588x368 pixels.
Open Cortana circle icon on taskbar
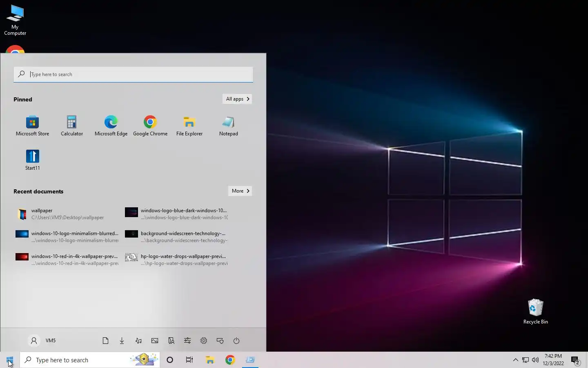pos(170,360)
